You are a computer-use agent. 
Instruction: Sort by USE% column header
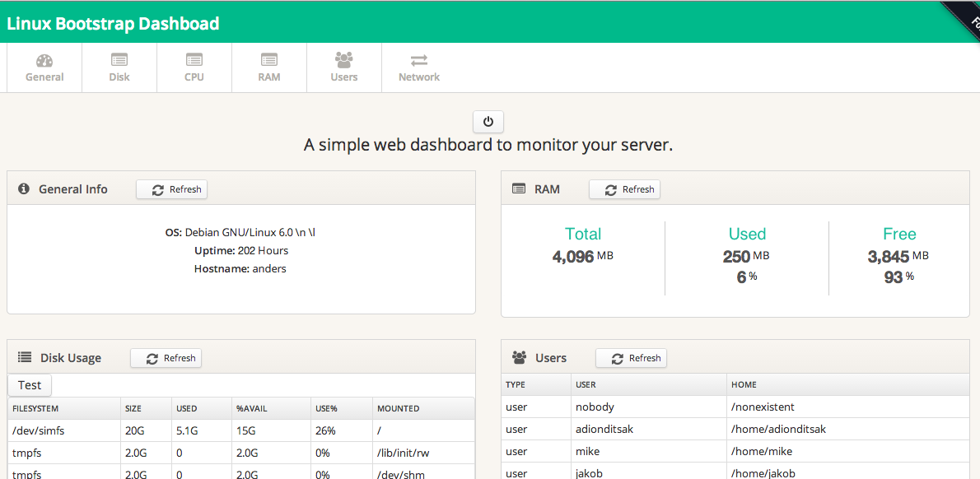341,408
